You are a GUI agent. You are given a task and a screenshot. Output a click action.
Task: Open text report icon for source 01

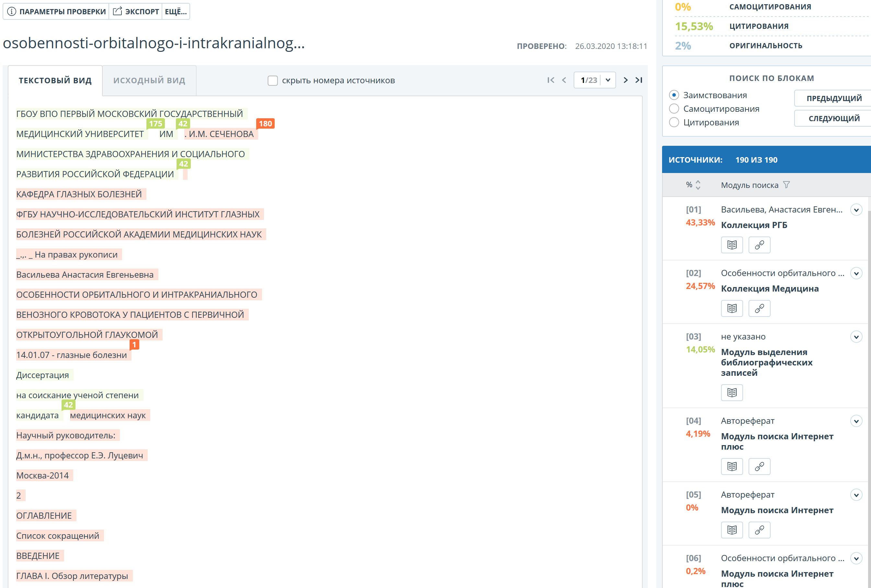(x=732, y=245)
